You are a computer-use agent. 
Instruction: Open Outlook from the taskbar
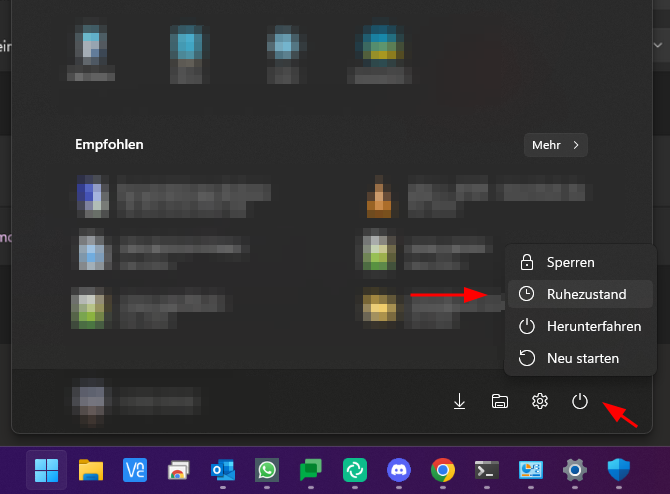[x=223, y=470]
